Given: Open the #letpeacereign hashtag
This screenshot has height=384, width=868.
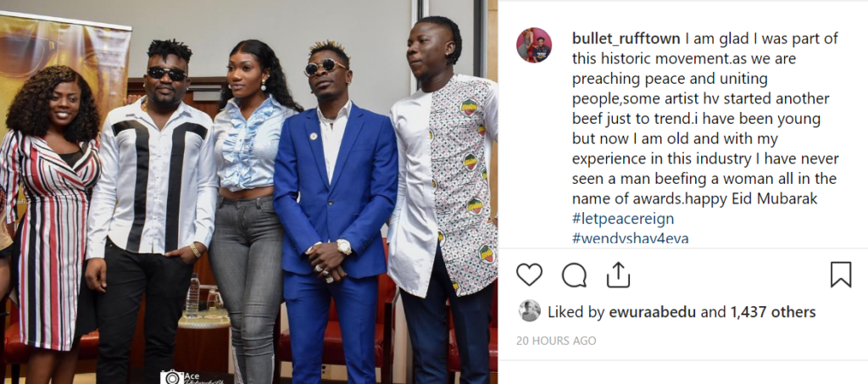Looking at the screenshot, I should pyautogui.click(x=623, y=219).
